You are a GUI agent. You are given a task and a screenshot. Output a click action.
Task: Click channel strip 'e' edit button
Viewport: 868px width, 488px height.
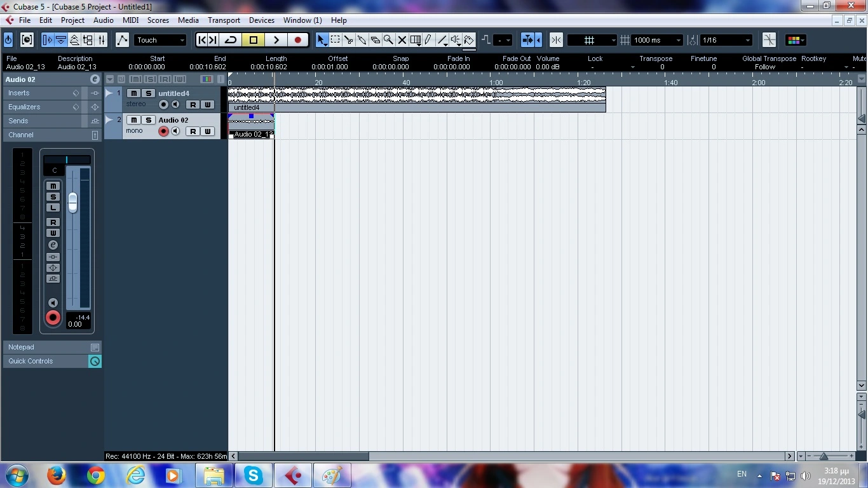(x=53, y=245)
